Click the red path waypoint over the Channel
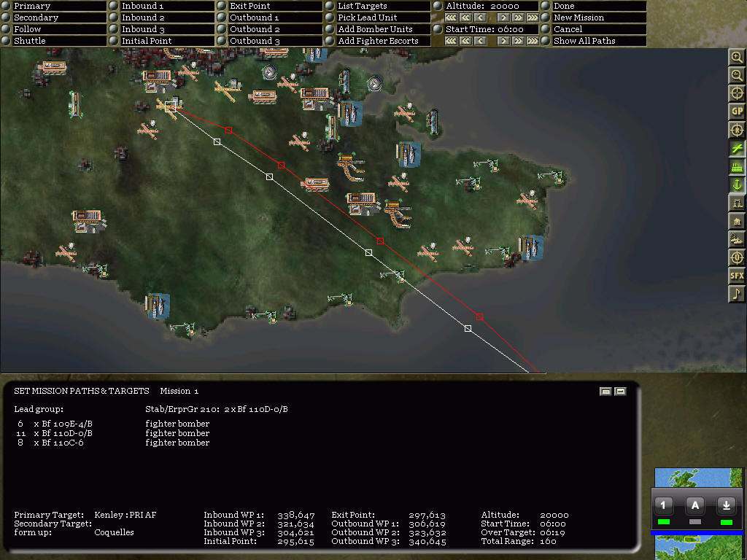Screen dimensions: 747x560 (479, 316)
